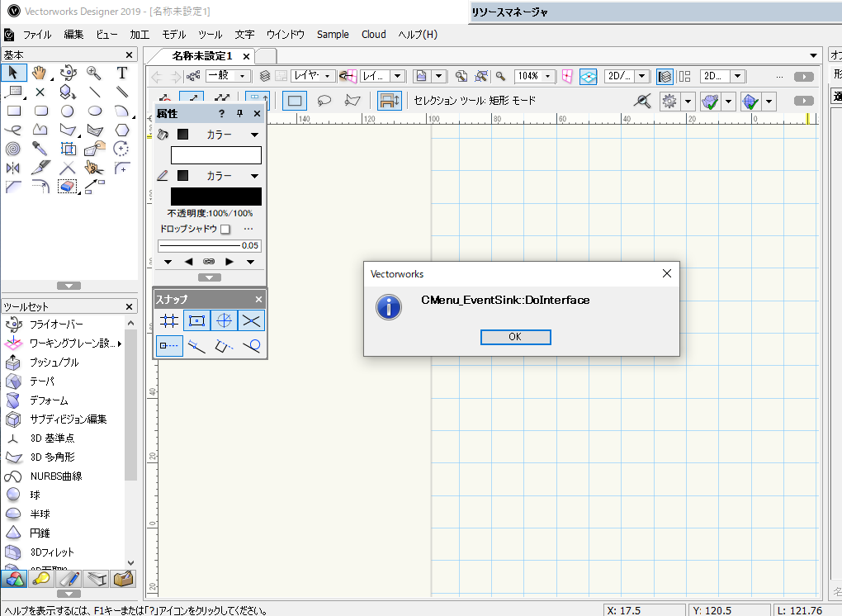Open the 加工 menu
This screenshot has width=842, height=616.
(x=140, y=35)
